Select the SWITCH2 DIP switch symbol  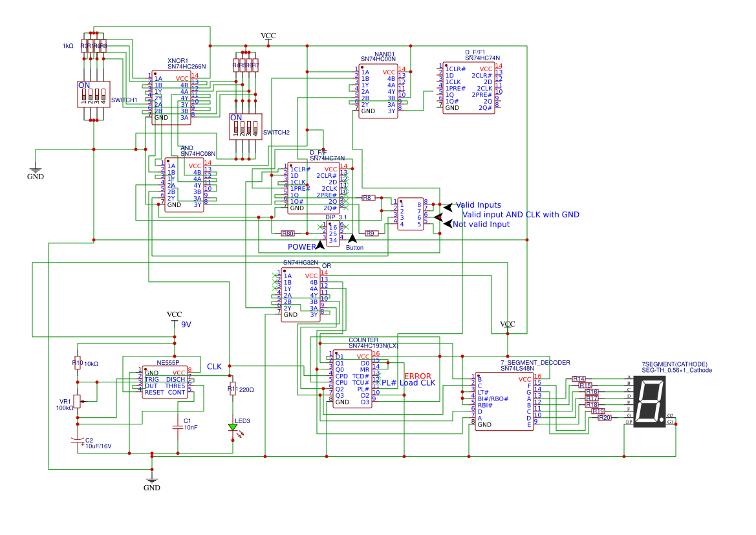[x=245, y=127]
